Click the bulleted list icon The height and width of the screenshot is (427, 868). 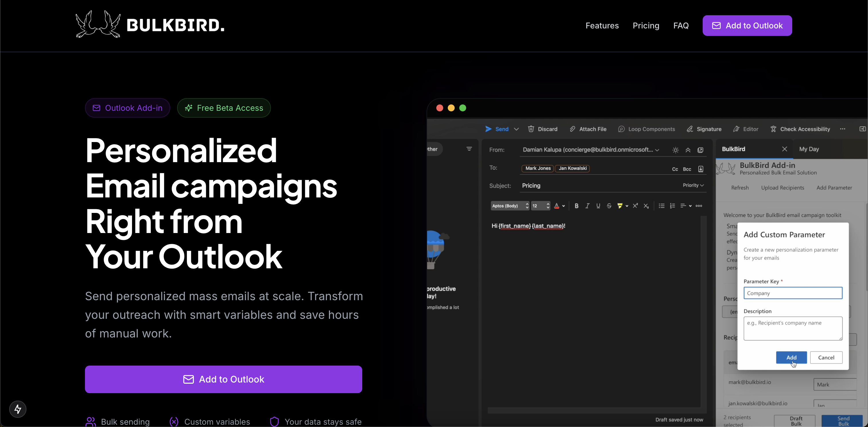[661, 206]
